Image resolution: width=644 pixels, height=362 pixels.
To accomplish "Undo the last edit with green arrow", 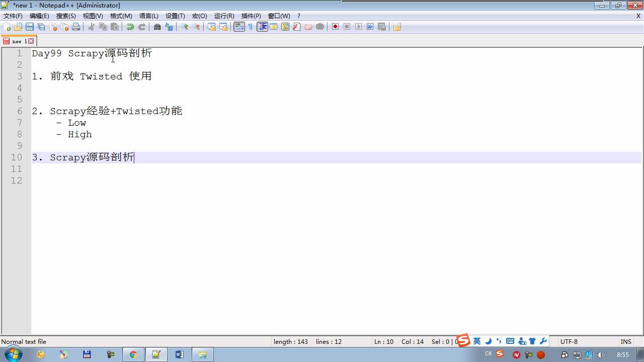I will tap(130, 27).
